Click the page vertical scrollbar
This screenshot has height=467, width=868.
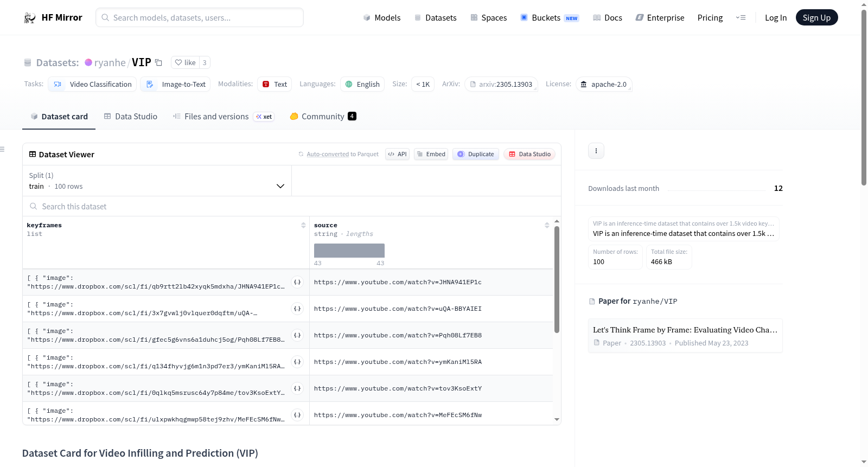click(864, 98)
